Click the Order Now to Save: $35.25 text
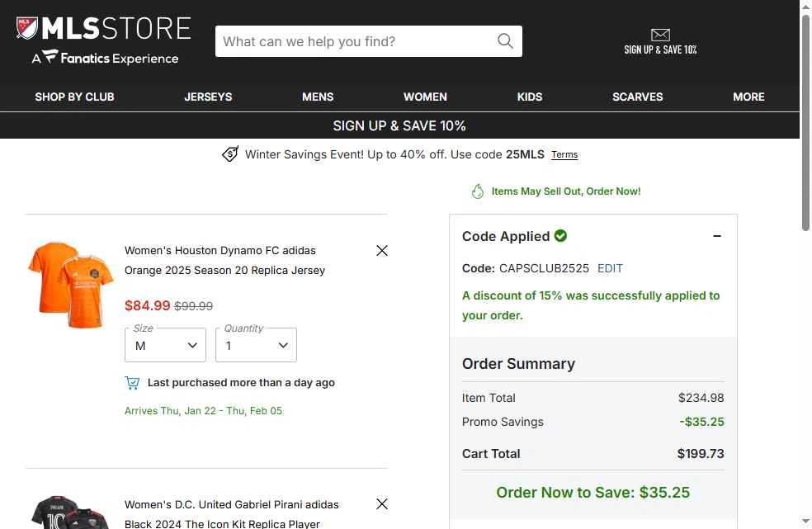This screenshot has height=529, width=812. click(x=593, y=492)
